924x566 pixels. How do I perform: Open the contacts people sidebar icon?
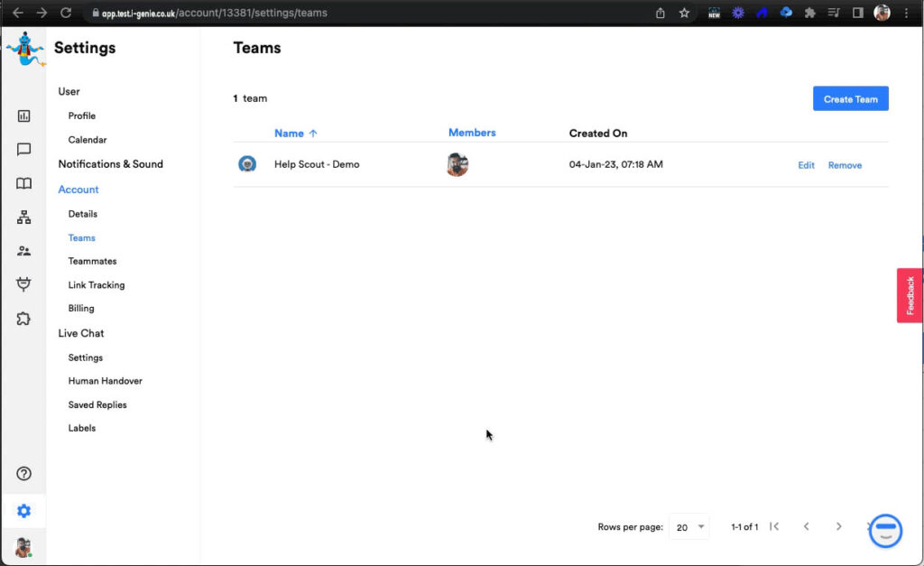[24, 251]
